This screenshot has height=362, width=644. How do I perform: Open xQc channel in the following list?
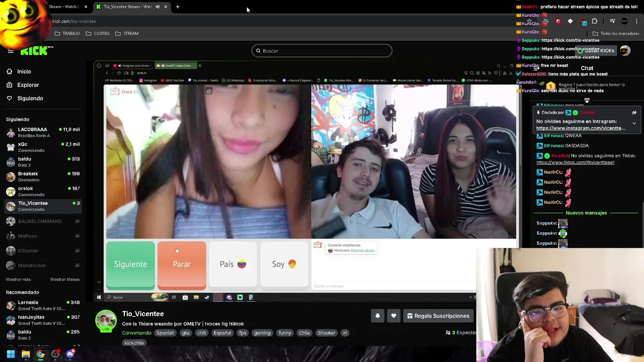pyautogui.click(x=43, y=147)
